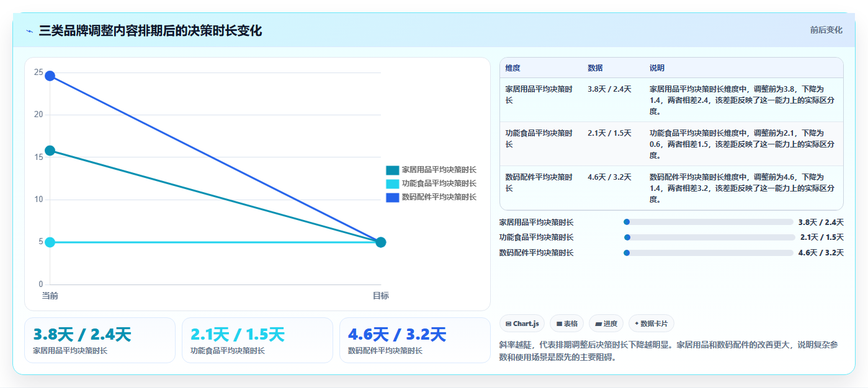Open the 3.8天 / 2.4天 data card
This screenshot has width=868, height=388.
100,340
